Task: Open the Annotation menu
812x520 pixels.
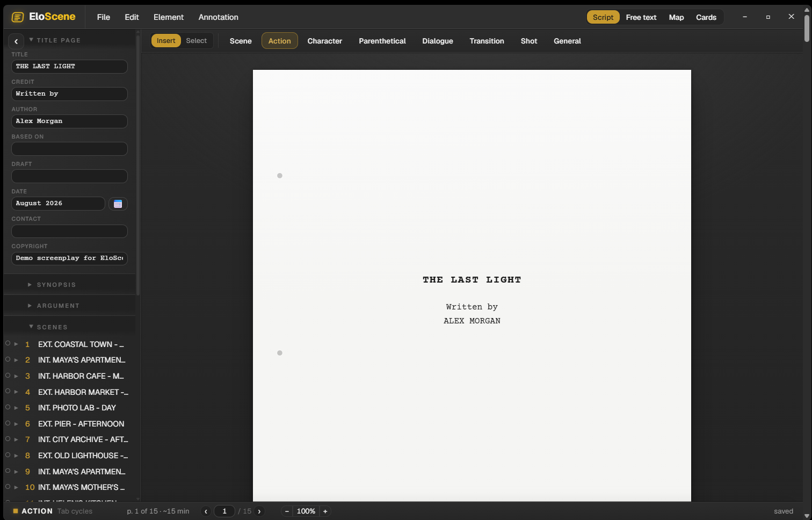Action: (x=219, y=17)
